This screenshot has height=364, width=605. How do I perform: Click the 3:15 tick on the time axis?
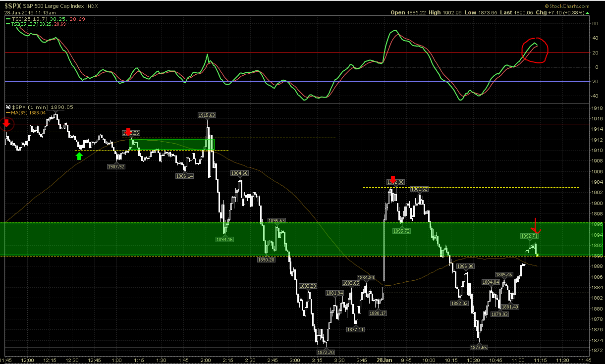[x=318, y=360]
